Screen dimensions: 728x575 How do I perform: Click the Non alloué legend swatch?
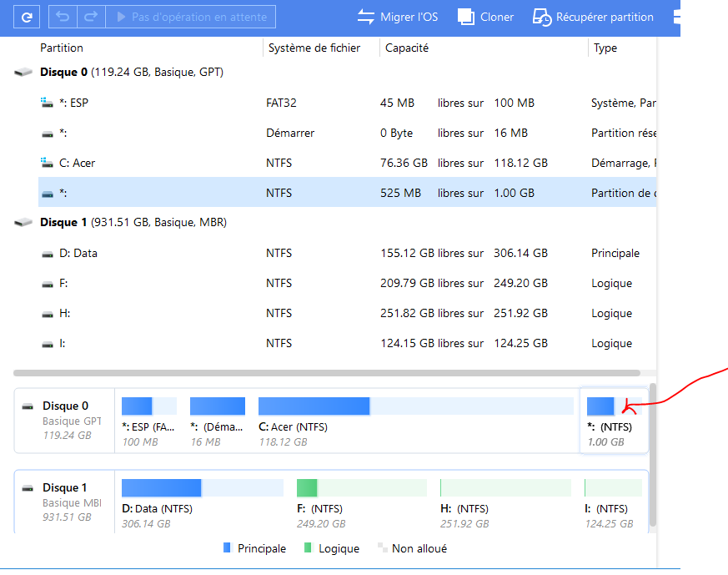(x=382, y=547)
